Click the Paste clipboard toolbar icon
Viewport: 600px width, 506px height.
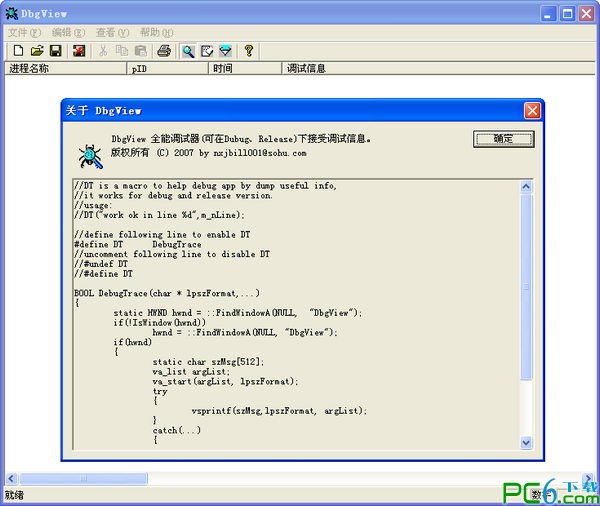[140, 51]
